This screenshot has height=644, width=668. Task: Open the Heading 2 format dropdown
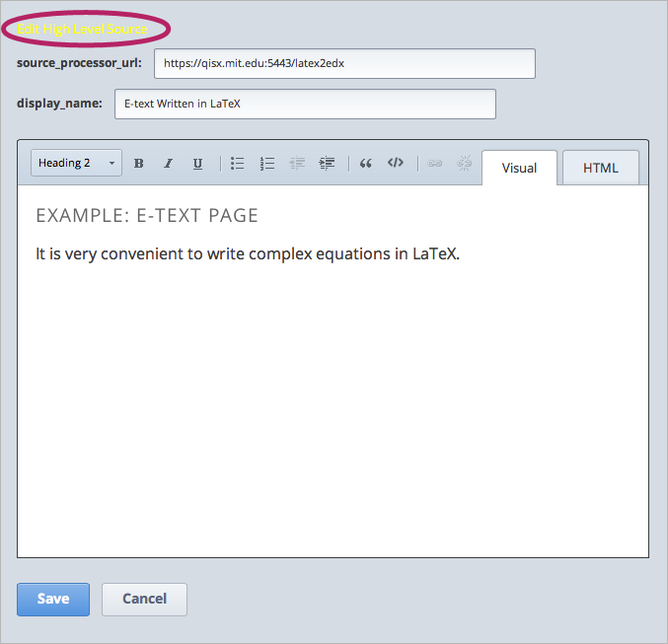click(76, 164)
